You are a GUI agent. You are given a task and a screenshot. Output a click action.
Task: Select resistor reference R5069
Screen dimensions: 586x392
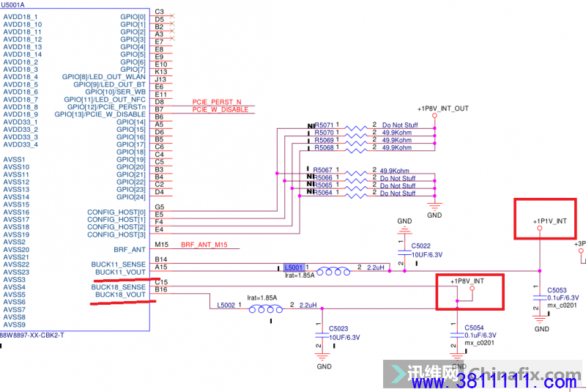[324, 140]
